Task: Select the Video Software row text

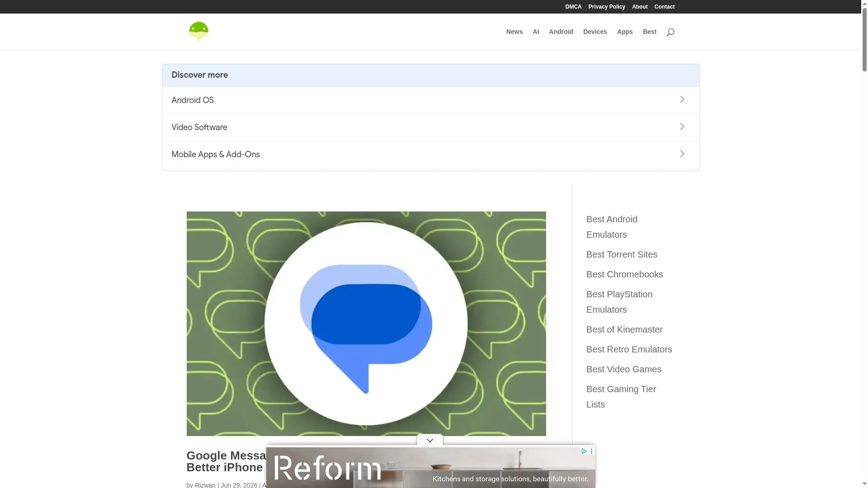Action: (199, 127)
